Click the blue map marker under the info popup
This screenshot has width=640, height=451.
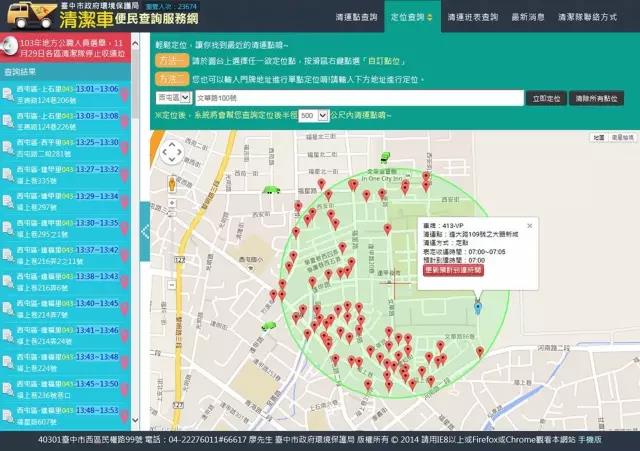click(478, 307)
